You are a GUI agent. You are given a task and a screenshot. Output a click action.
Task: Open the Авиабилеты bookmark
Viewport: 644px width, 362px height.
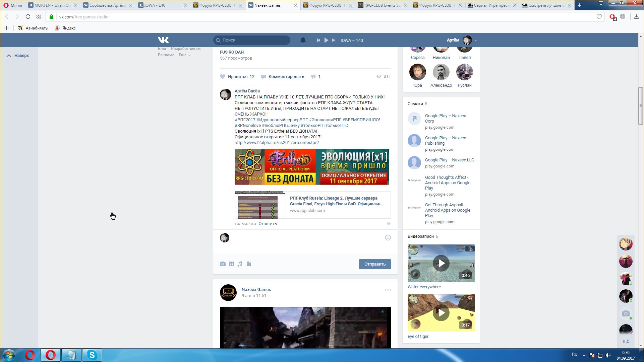click(x=33, y=28)
